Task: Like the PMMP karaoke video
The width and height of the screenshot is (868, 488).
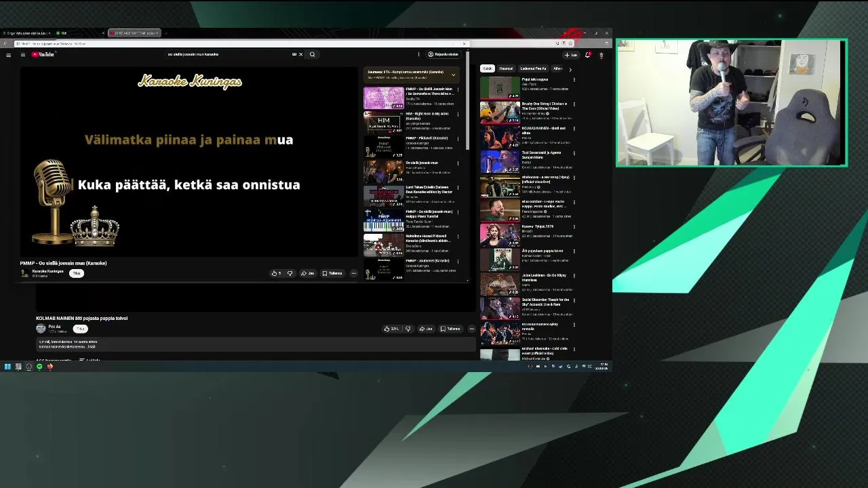Action: pos(276,273)
